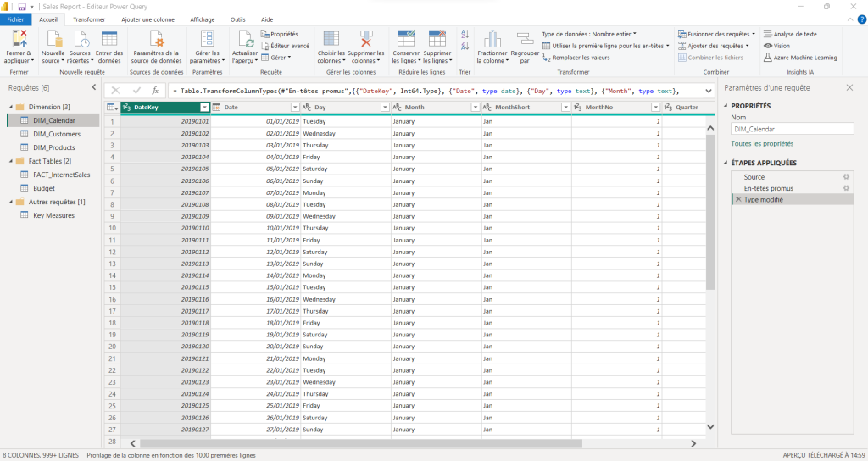
Task: Open Day column filter dropdown
Action: (x=385, y=108)
